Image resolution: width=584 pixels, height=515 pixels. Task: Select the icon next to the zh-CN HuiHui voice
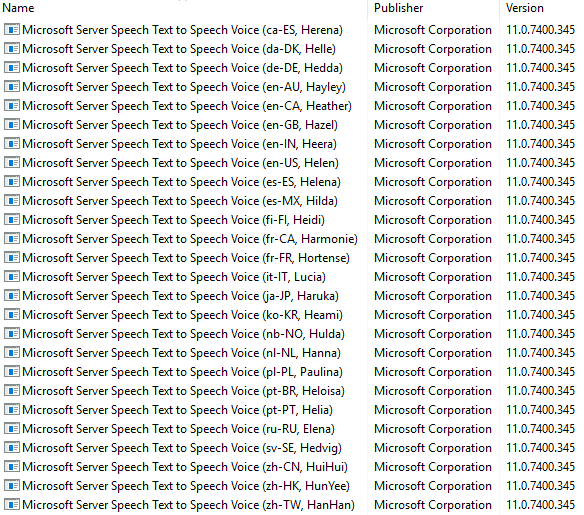[12, 466]
